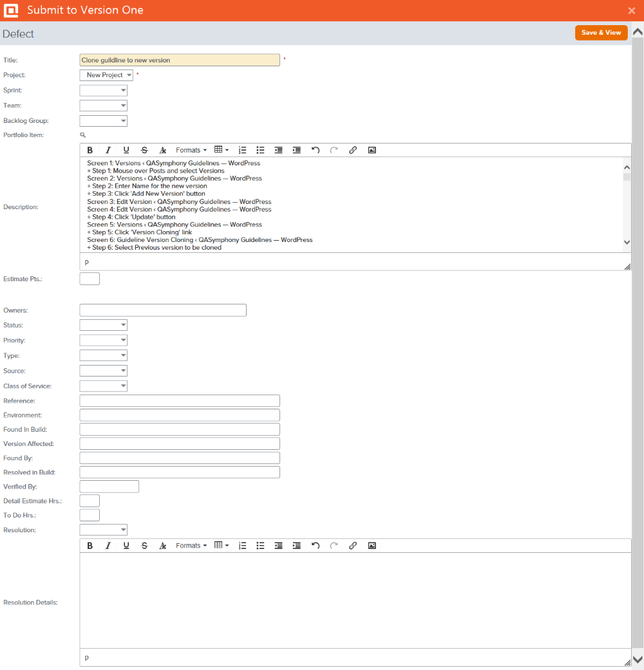Click the dialog scrollbar up arrow

638,32
